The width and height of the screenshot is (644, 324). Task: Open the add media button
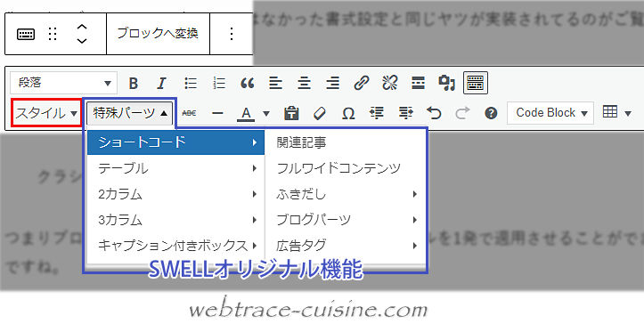[x=446, y=84]
